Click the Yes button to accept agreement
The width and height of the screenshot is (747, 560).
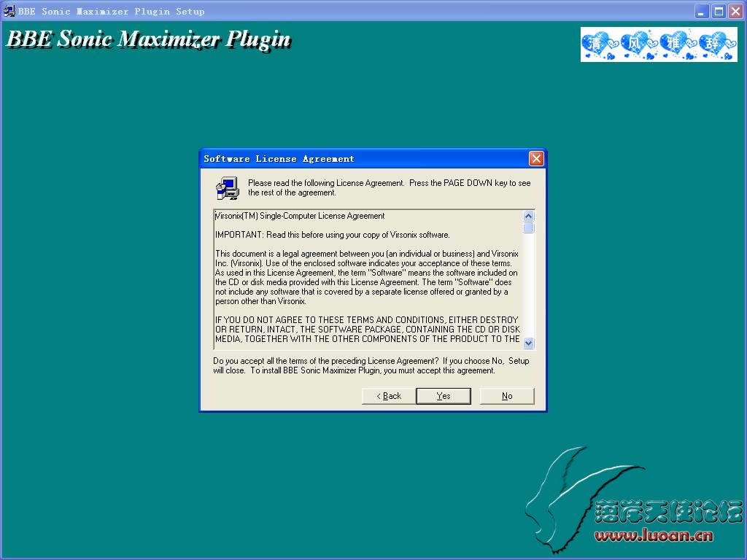pos(443,396)
